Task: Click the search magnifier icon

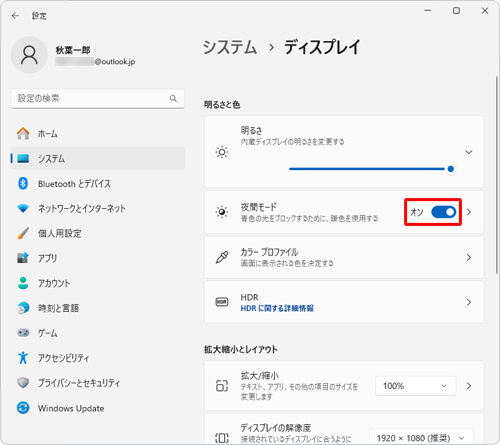Action: coord(173,98)
